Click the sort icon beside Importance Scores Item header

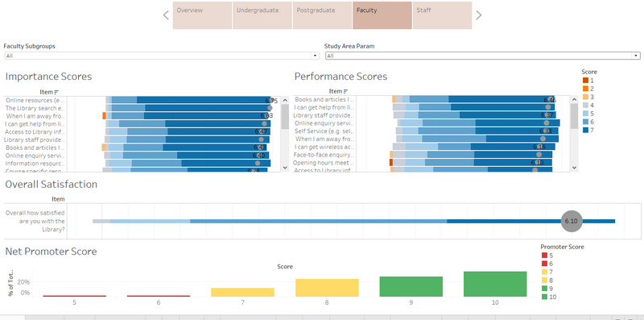(56, 92)
